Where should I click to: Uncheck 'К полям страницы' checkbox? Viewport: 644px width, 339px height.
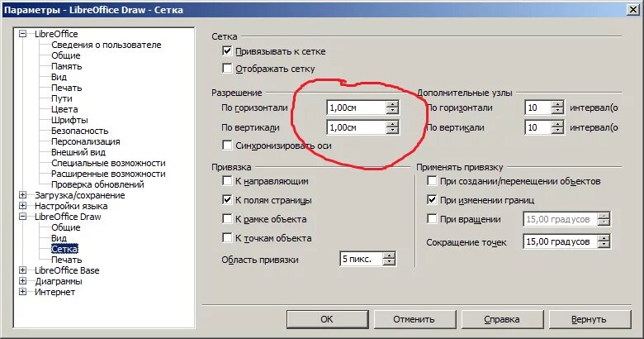pos(227,200)
